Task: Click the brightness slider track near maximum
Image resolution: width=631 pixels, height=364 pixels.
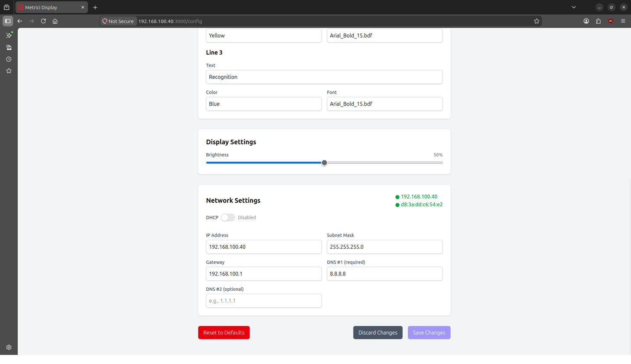Action: (440, 163)
